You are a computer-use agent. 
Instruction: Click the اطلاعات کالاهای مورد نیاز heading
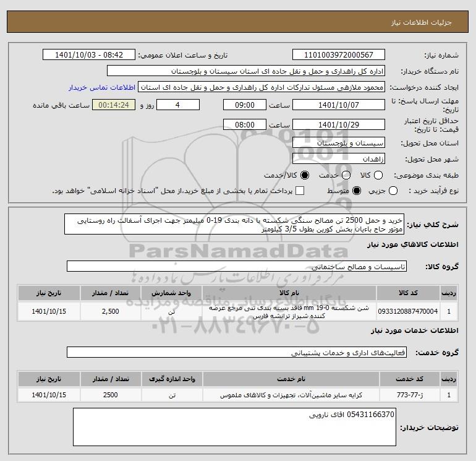(413, 244)
